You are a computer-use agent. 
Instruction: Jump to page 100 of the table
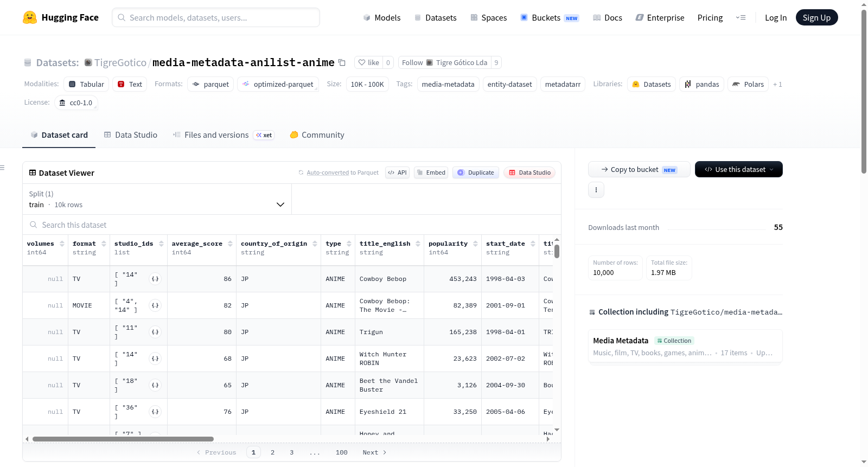pos(342,452)
